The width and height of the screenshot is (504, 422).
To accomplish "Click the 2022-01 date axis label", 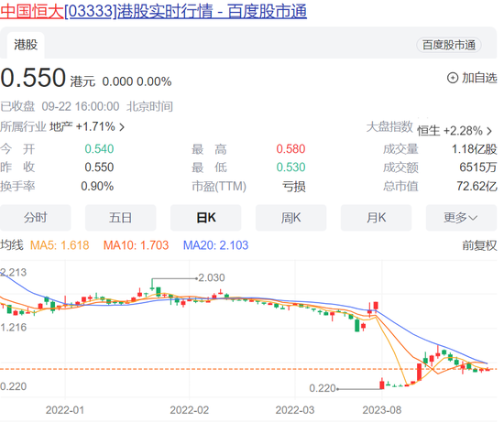I will [65, 410].
